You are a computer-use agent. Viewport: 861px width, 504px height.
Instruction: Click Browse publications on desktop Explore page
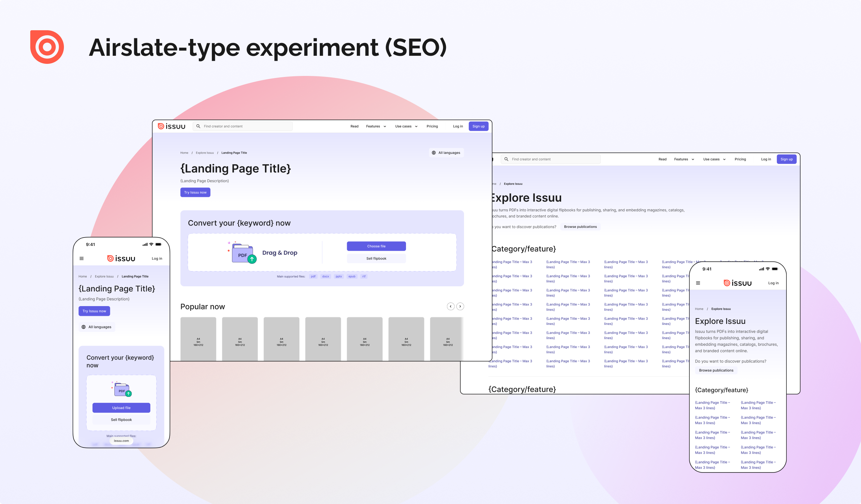pyautogui.click(x=580, y=226)
